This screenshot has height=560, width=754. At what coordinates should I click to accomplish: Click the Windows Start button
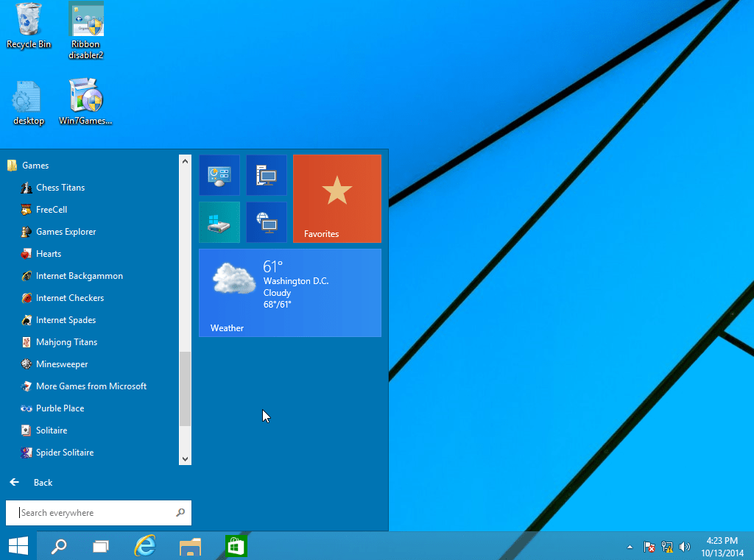(18, 546)
